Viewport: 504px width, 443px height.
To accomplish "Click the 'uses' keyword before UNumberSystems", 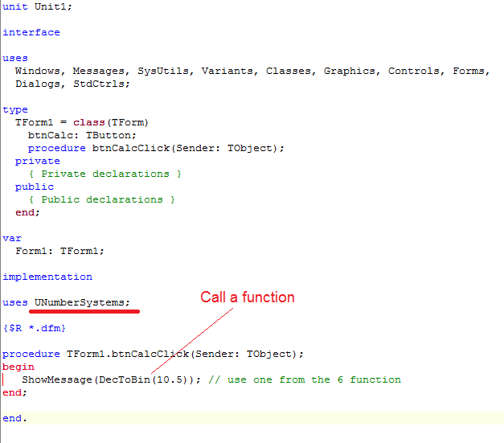I will pos(15,303).
